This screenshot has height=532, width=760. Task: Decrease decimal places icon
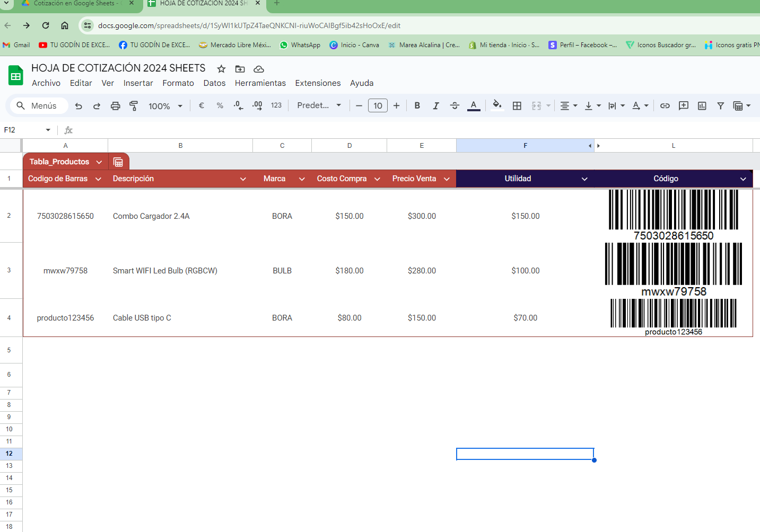click(x=239, y=105)
